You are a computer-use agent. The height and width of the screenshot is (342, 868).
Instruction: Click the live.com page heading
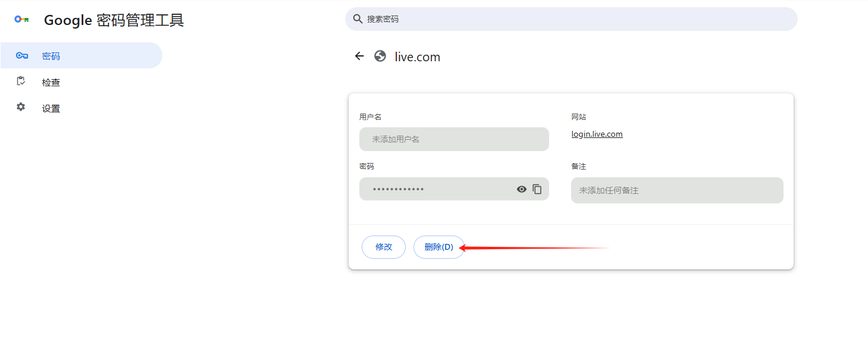418,57
